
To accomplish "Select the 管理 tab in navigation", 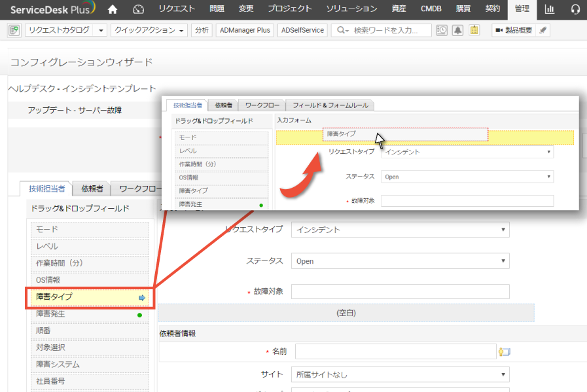I will tap(522, 9).
